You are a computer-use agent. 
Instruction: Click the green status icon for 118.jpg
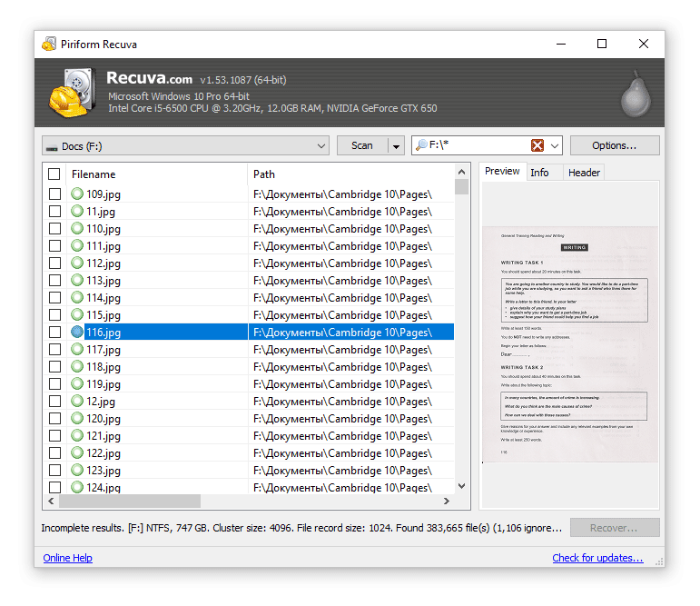(77, 366)
